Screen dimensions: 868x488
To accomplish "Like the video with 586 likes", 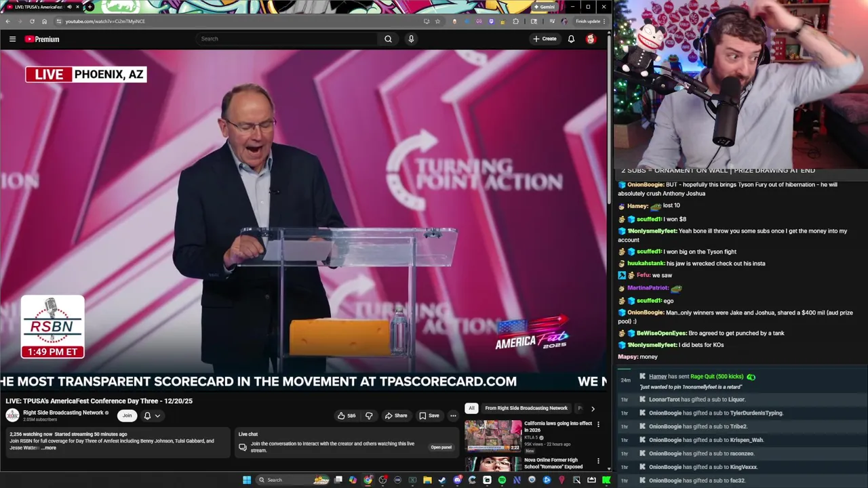I will (x=347, y=415).
